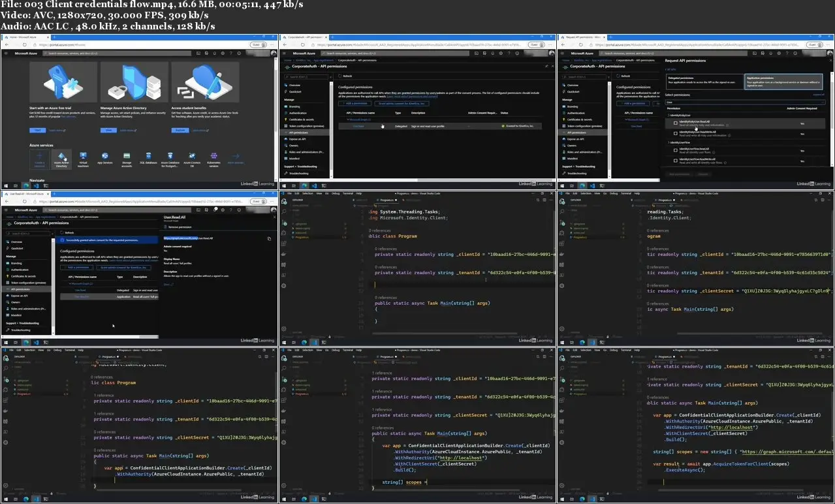
Task: Open the portal hamburger menu in the Azure Home thumbnail
Action: (x=7, y=53)
